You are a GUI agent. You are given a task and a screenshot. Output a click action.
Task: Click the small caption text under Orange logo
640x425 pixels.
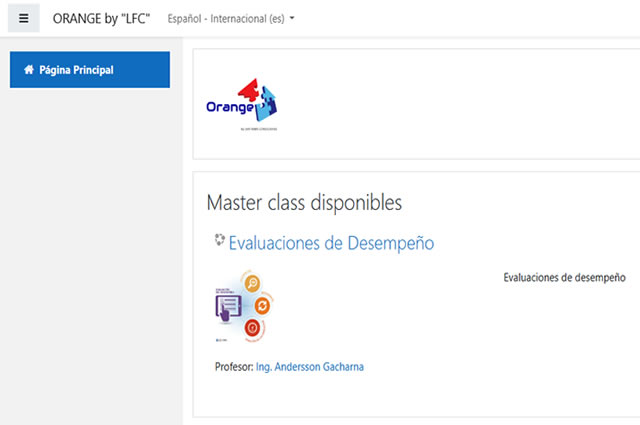click(253, 128)
